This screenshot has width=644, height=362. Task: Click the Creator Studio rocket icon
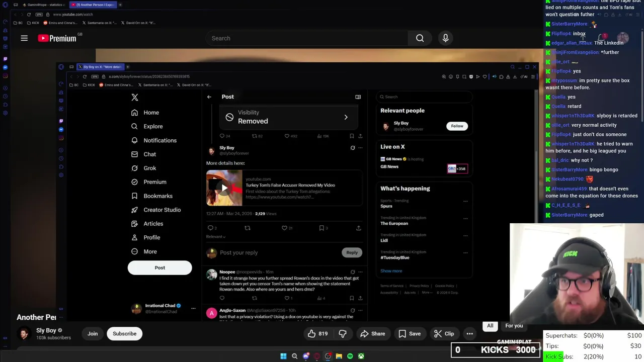(x=134, y=210)
